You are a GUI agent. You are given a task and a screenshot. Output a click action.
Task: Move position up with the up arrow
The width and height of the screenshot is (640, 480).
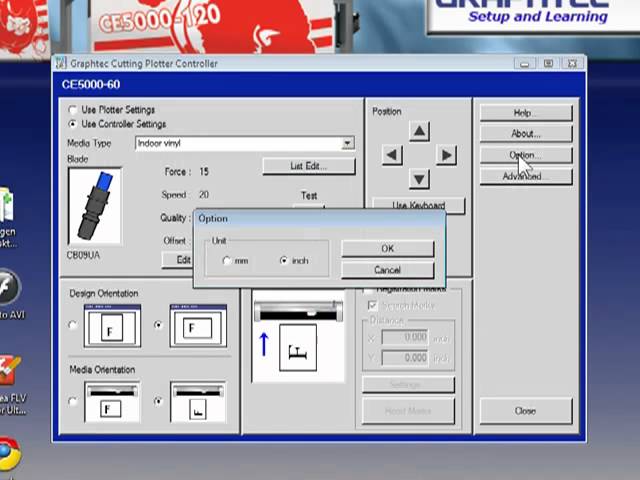pos(419,131)
